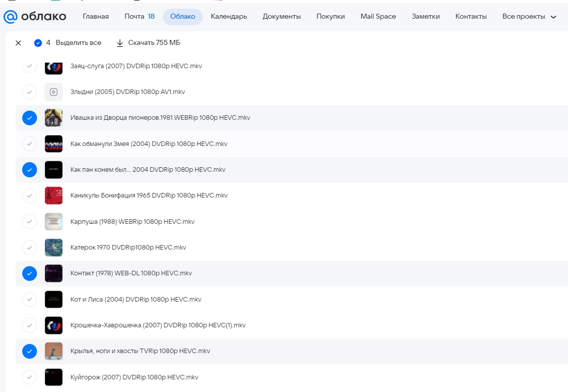Close the selection bar with X

tap(19, 43)
